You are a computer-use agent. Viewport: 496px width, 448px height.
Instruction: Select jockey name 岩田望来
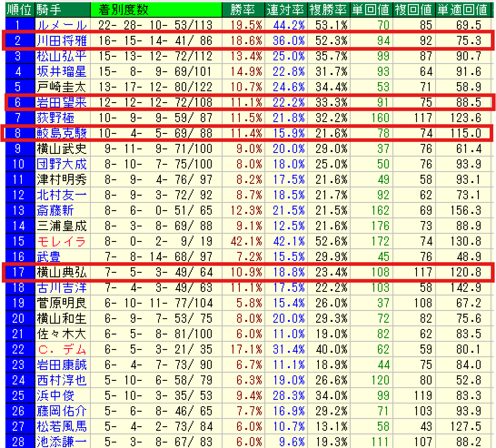point(61,103)
